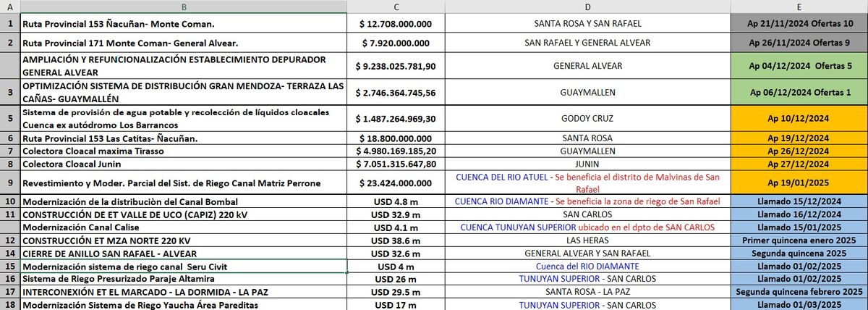Click 'Ap 19/01/2025' cell
The height and width of the screenshot is (310, 868).
[x=799, y=183]
